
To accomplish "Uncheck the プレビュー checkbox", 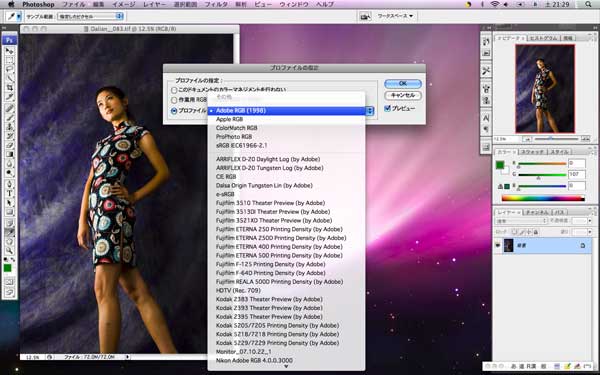I will pyautogui.click(x=387, y=108).
